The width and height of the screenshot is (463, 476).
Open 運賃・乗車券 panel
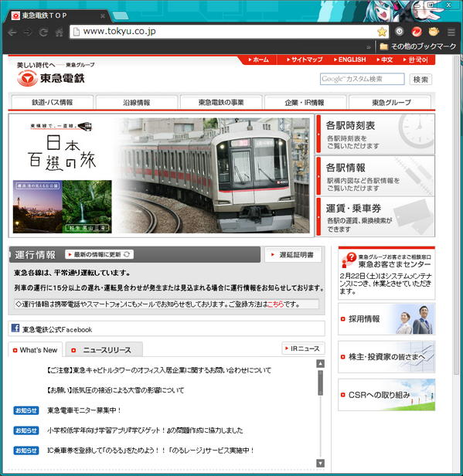click(x=376, y=216)
